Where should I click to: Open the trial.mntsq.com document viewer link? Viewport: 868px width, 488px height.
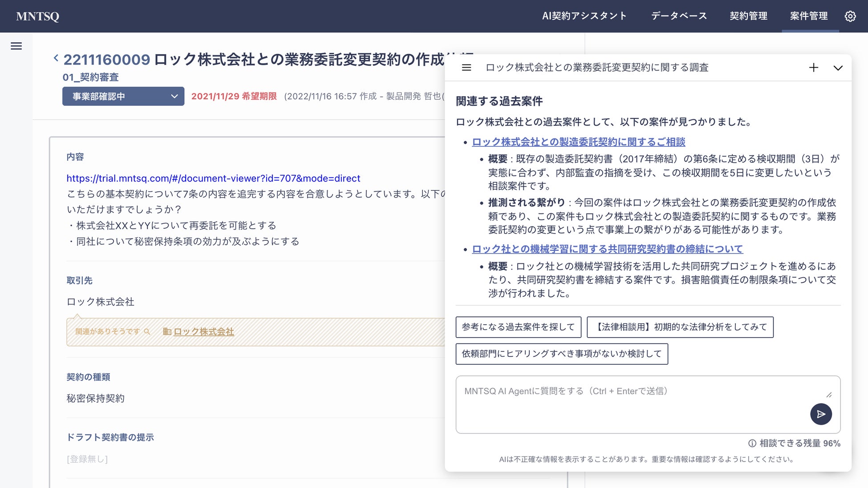tap(213, 178)
